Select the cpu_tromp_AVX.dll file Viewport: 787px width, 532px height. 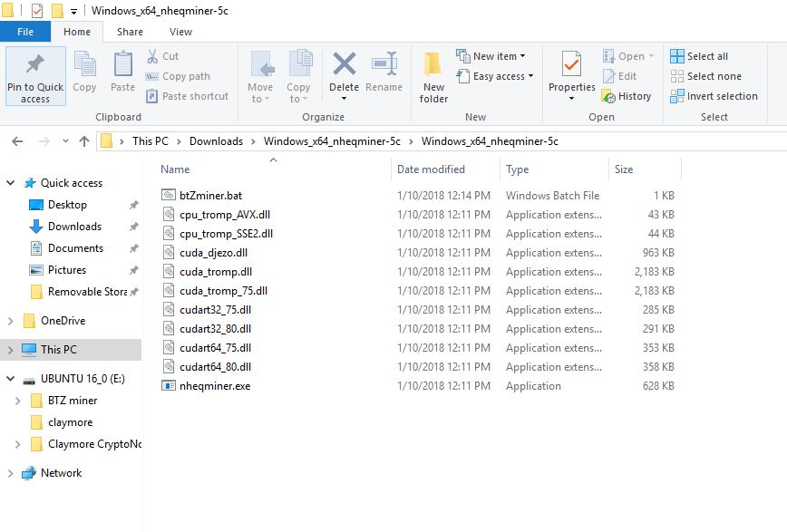click(225, 214)
